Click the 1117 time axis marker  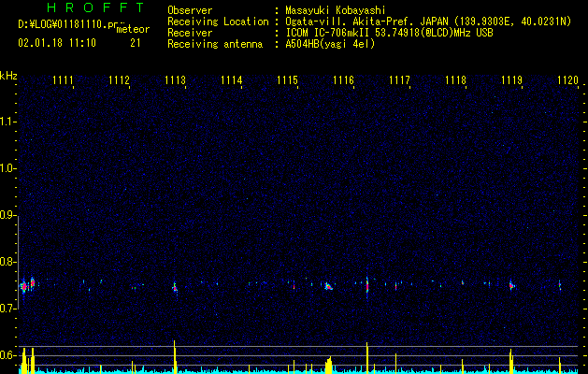pyautogui.click(x=399, y=79)
